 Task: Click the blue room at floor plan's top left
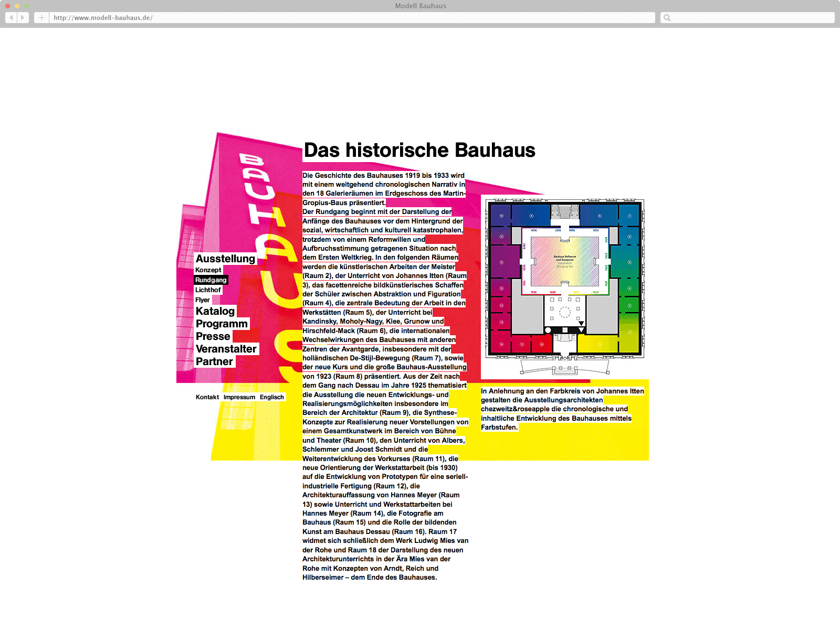coord(501,216)
